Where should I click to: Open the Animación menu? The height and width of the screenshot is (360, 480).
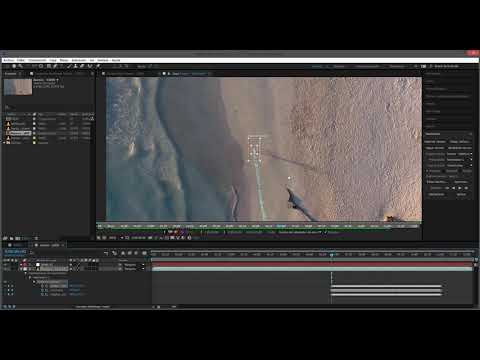point(79,60)
